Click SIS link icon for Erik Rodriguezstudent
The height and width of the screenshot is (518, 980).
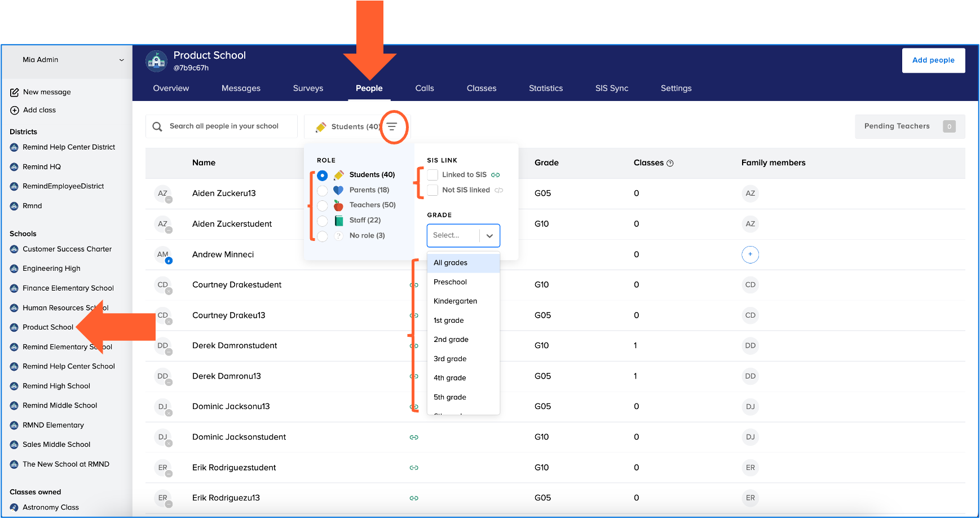[x=414, y=468]
